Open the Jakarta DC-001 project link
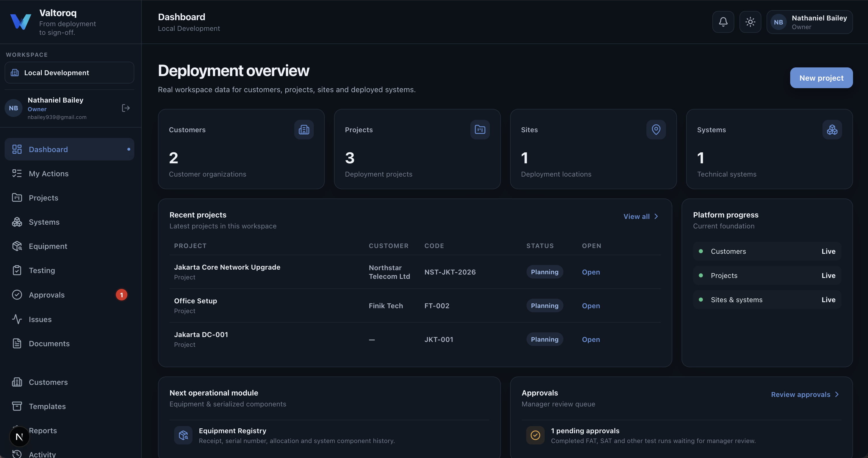 point(591,339)
